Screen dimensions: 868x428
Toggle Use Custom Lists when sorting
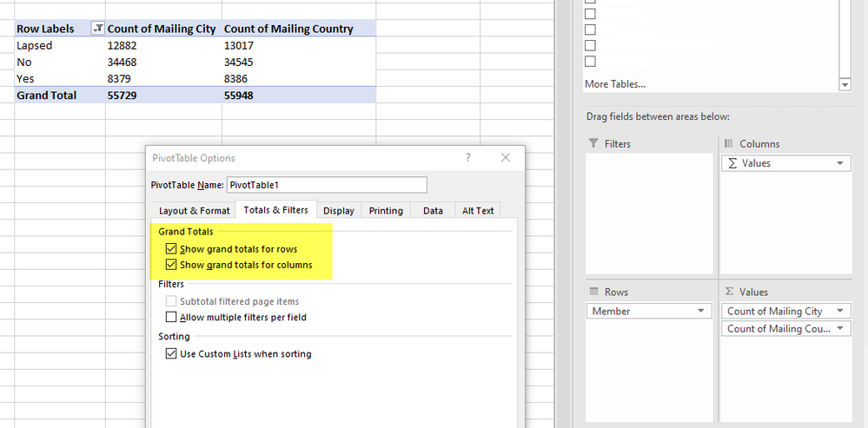pyautogui.click(x=171, y=354)
